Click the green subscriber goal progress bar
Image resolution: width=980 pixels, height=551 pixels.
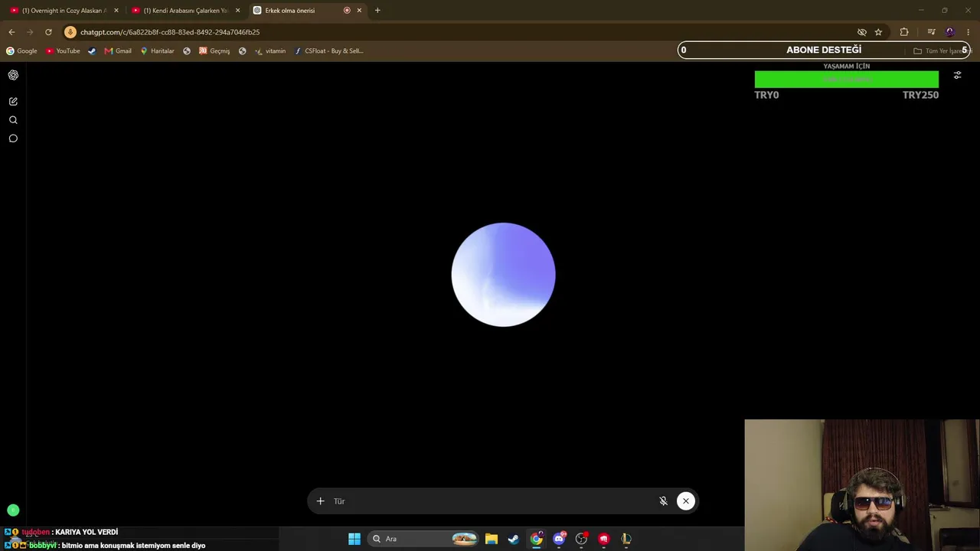pos(847,80)
